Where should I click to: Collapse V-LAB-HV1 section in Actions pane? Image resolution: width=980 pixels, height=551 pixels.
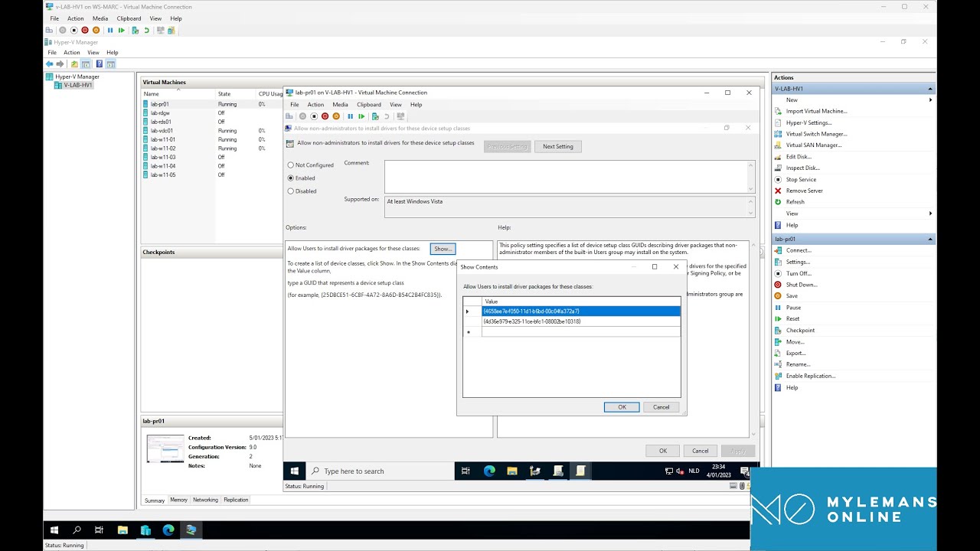click(x=930, y=89)
